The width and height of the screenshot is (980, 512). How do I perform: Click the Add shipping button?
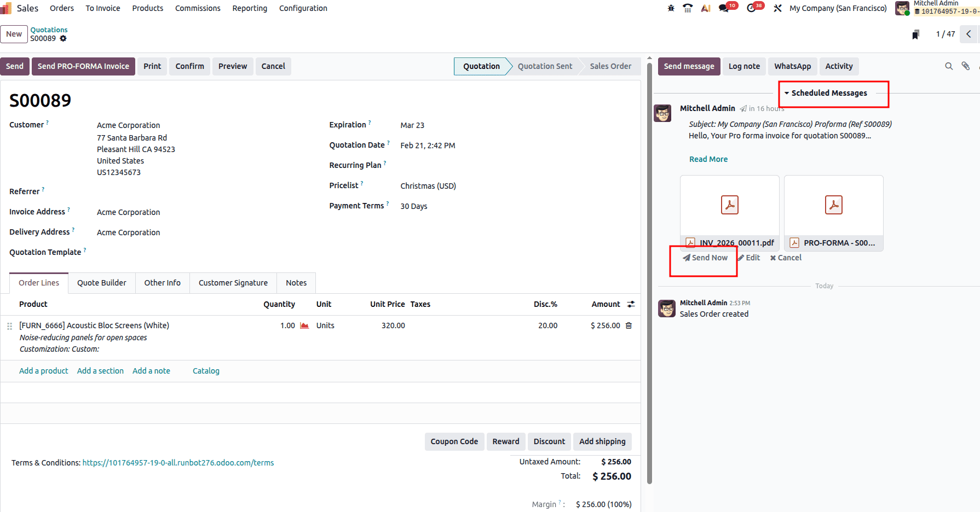coord(602,441)
